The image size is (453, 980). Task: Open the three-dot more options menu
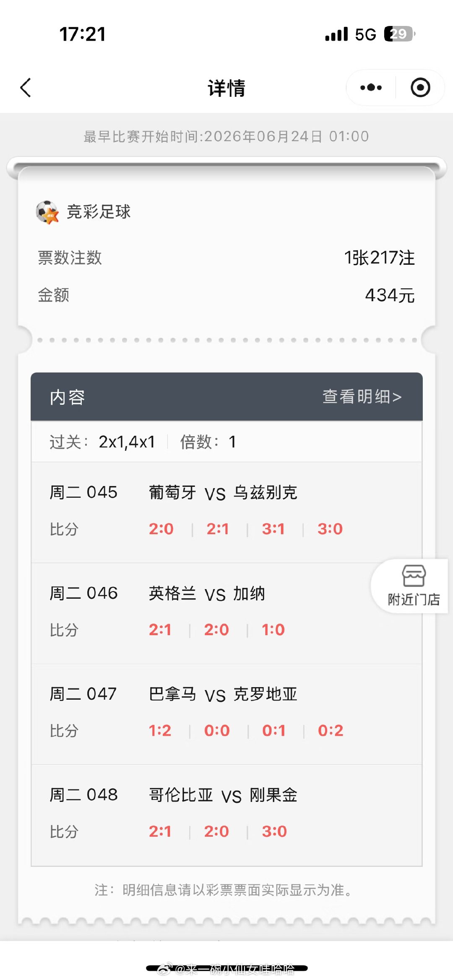371,88
